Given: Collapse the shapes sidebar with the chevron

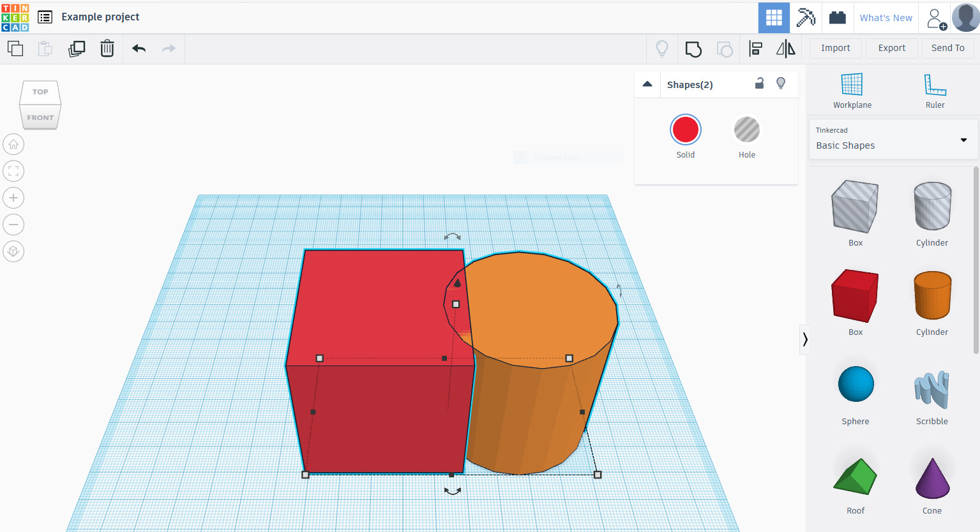Looking at the screenshot, I should (x=805, y=339).
